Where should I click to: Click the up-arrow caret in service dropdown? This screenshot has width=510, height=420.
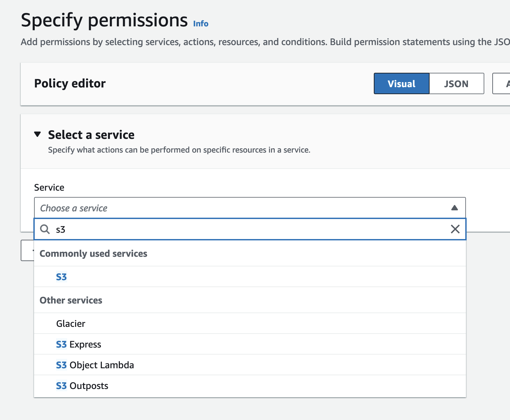click(x=454, y=208)
